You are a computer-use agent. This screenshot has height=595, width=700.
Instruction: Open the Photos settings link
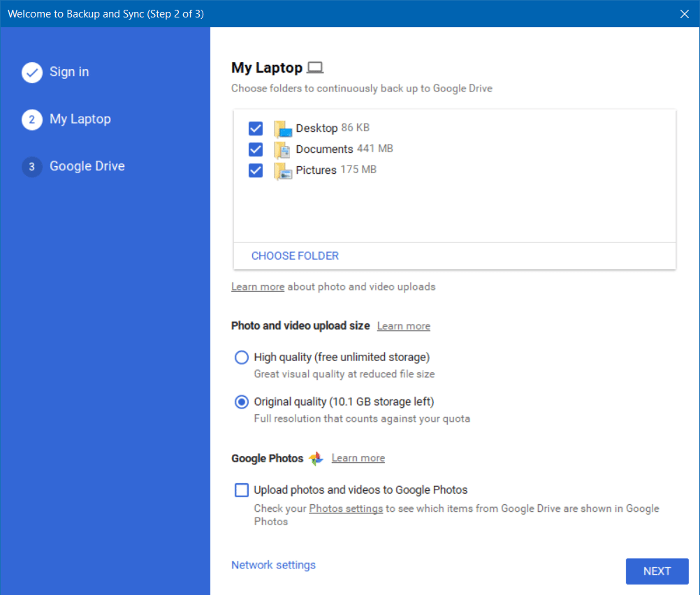[346, 509]
